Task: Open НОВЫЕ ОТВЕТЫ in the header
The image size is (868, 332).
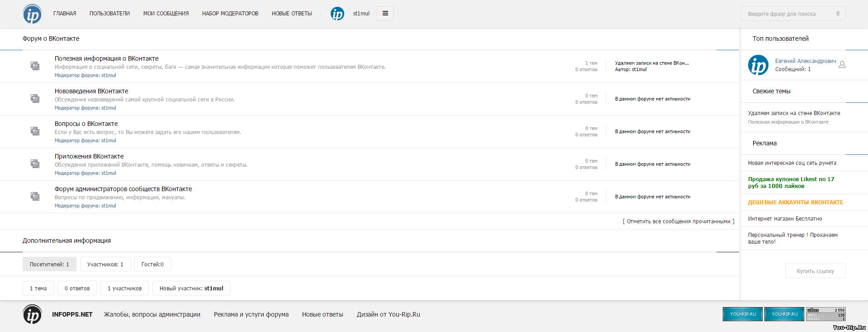Action: pos(292,14)
